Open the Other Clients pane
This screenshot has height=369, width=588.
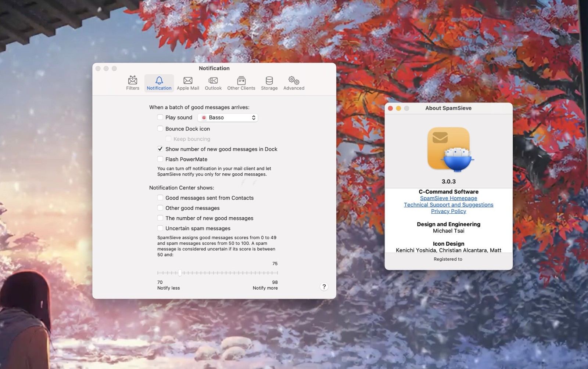coord(241,83)
